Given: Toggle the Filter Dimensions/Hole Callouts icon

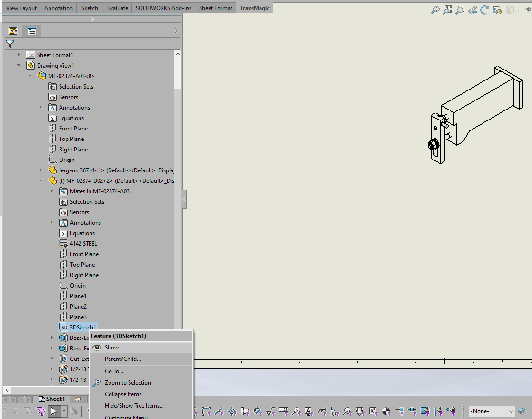Looking at the screenshot, I should point(258,411).
